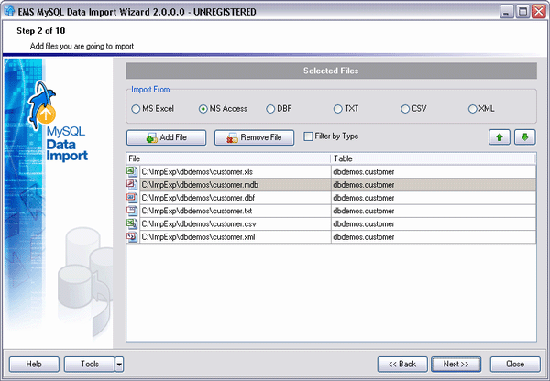This screenshot has width=550, height=381.
Task: Click the Excel icon beside customer.xls
Action: click(132, 172)
